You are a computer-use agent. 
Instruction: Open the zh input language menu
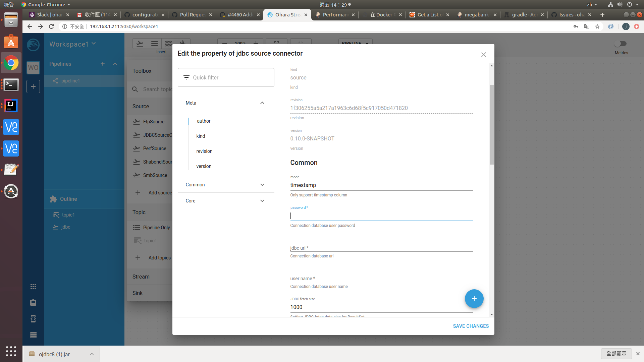pyautogui.click(x=592, y=5)
